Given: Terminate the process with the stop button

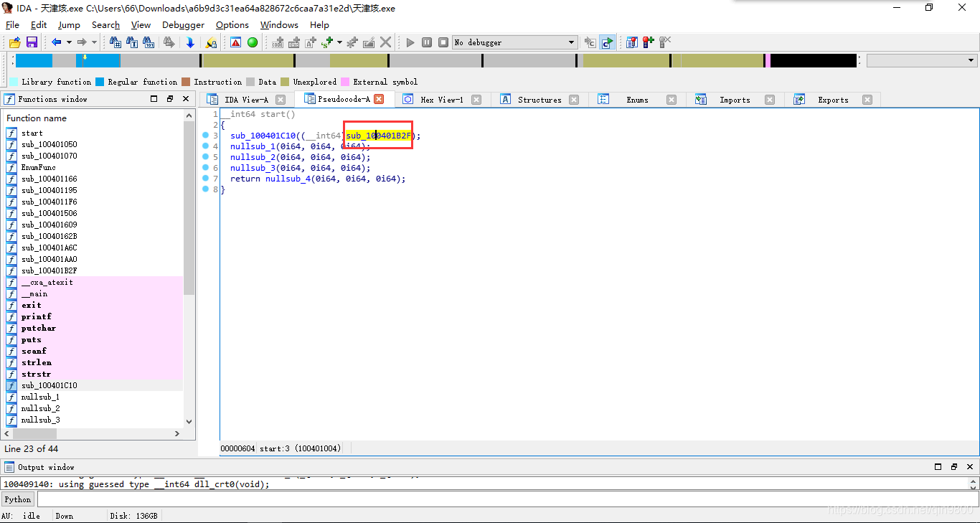Looking at the screenshot, I should (443, 42).
